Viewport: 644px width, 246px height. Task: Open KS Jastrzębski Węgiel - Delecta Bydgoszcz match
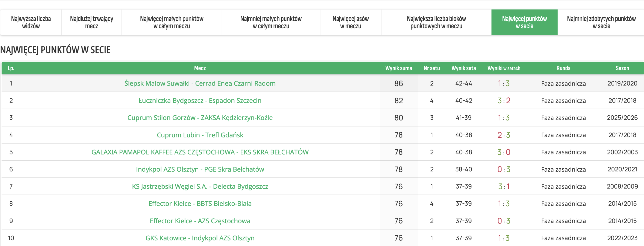(200, 187)
